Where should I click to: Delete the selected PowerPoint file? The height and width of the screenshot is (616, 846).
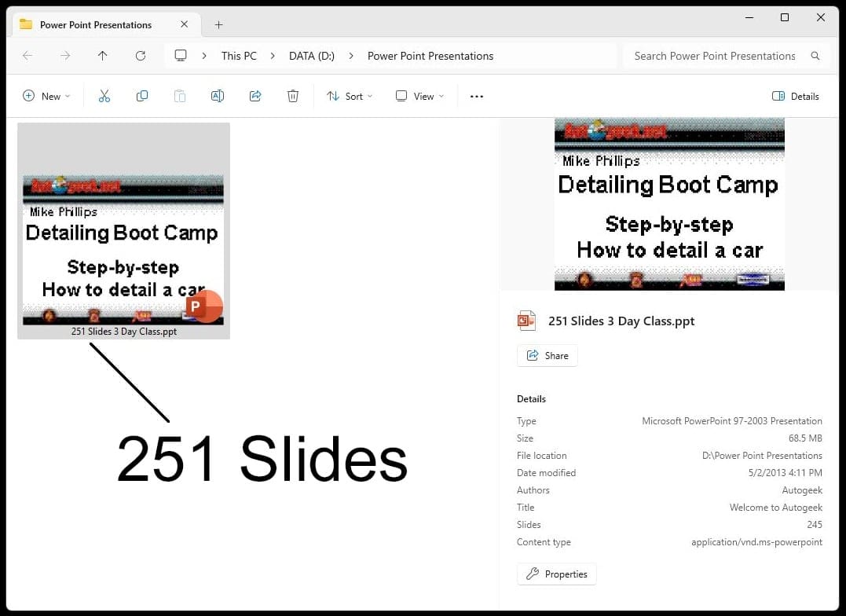(x=292, y=95)
